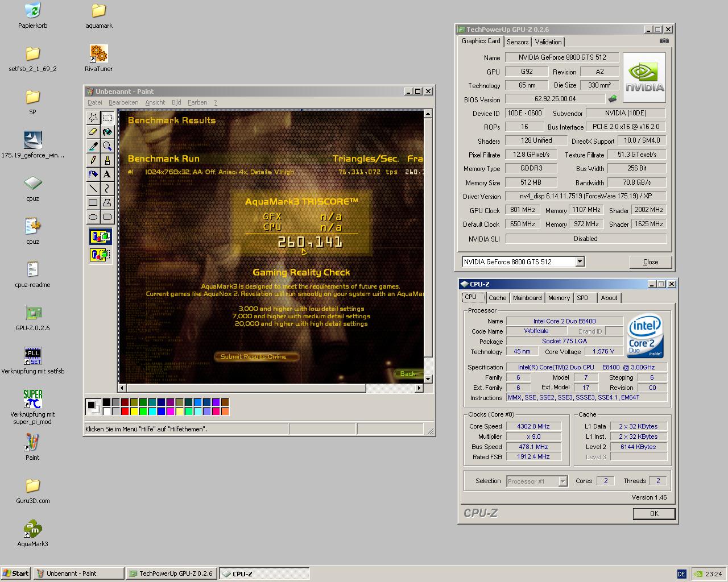The height and width of the screenshot is (582, 728).
Task: Select the Curve tool in Paint
Action: pyautogui.click(x=107, y=189)
